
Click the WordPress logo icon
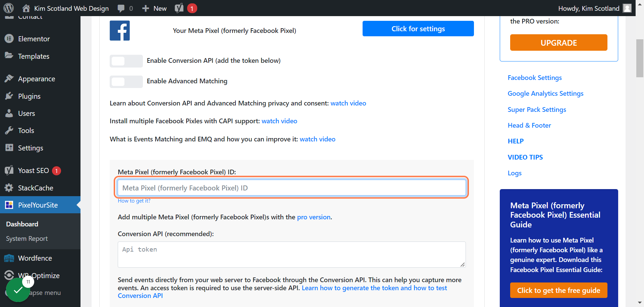[x=8, y=8]
